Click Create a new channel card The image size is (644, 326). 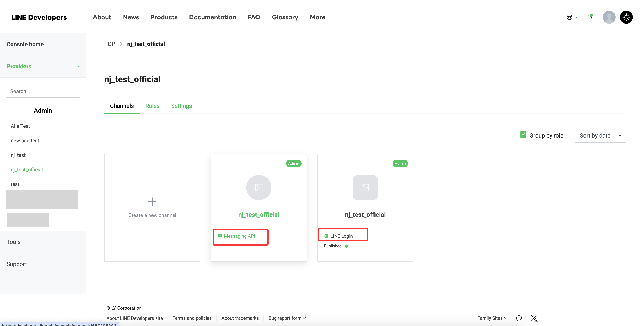click(x=152, y=208)
